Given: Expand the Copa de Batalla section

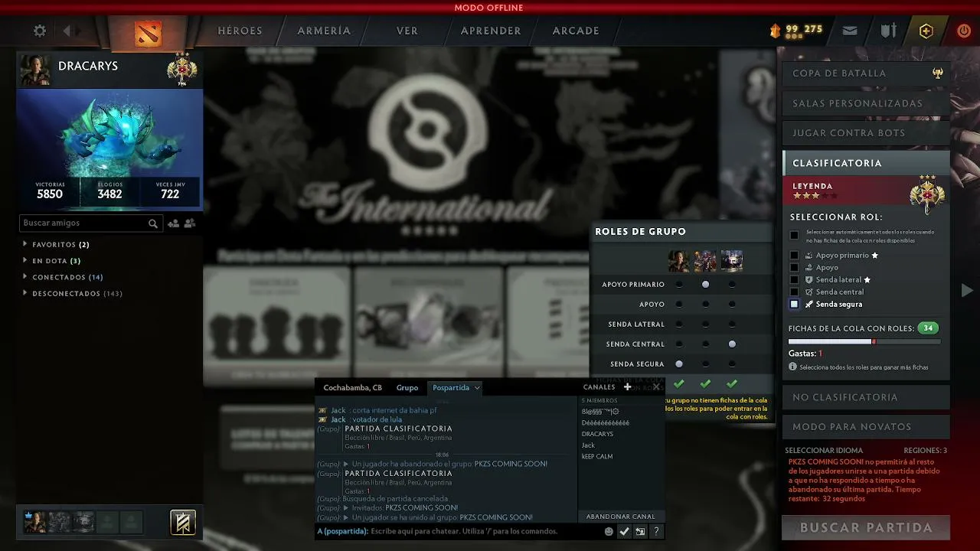Looking at the screenshot, I should [866, 73].
